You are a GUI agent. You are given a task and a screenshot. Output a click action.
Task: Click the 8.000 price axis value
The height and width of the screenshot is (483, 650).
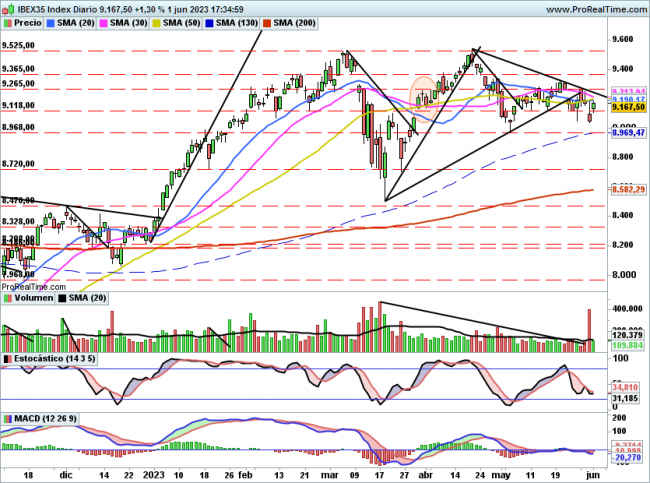coord(623,275)
